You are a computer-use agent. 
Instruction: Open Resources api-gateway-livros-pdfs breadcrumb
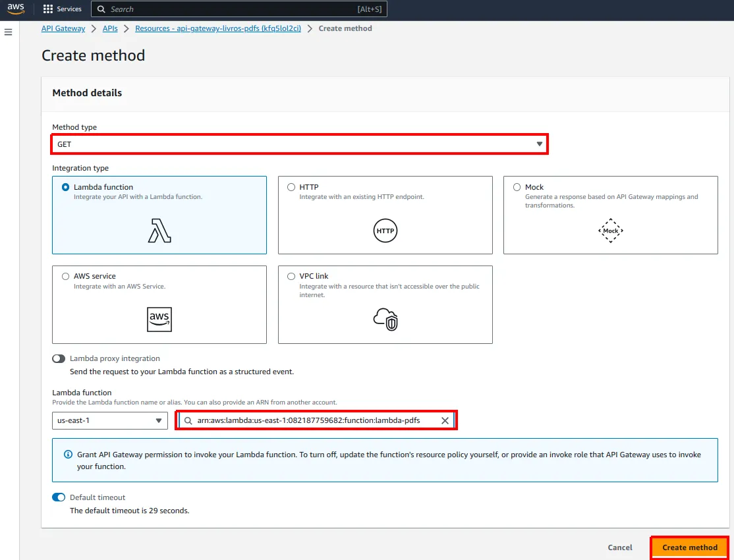click(x=218, y=28)
